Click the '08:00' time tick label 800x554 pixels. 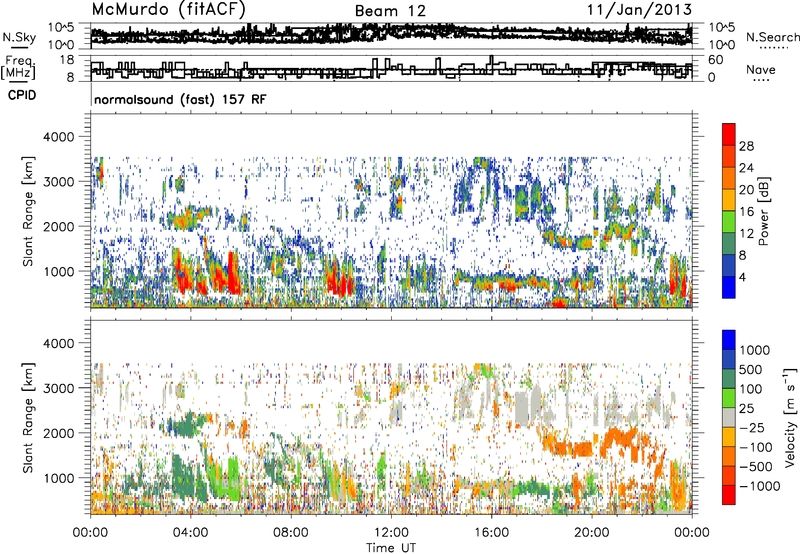tap(290, 533)
